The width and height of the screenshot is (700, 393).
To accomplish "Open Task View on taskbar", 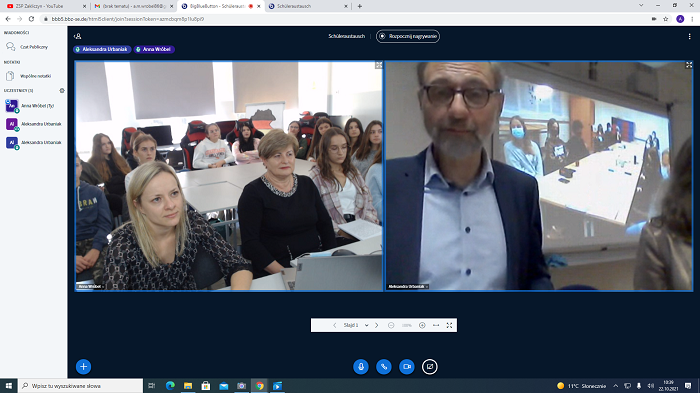I will coord(152,386).
